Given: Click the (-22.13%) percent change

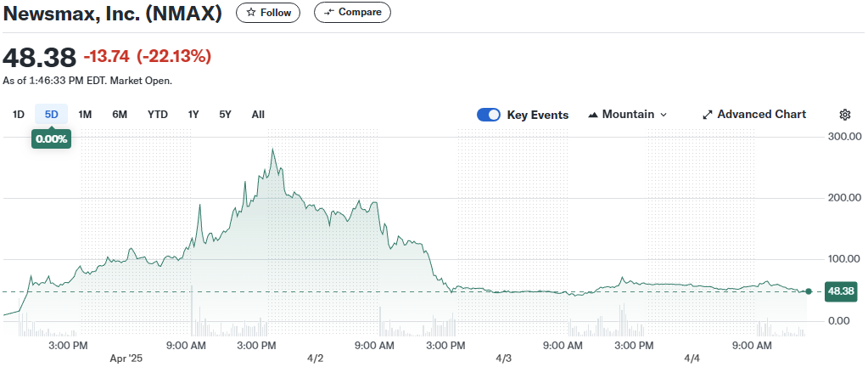Looking at the screenshot, I should coord(174,57).
